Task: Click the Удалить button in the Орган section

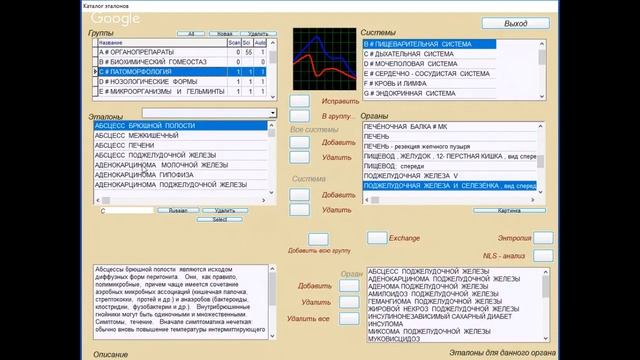Action: click(x=349, y=302)
